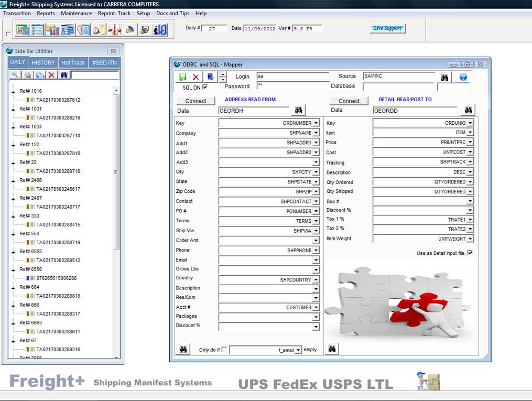The width and height of the screenshot is (532, 401).
Task: Click the Database input field
Action: tap(398, 86)
